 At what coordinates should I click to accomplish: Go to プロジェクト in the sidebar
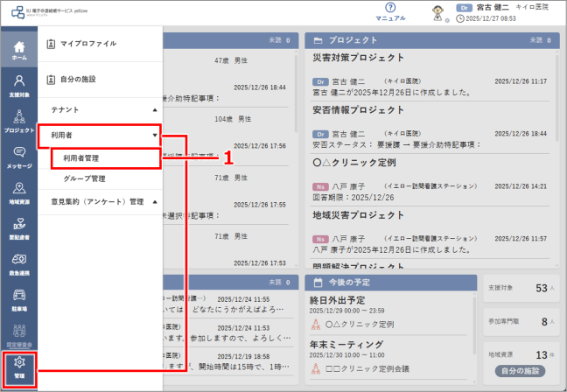click(18, 121)
